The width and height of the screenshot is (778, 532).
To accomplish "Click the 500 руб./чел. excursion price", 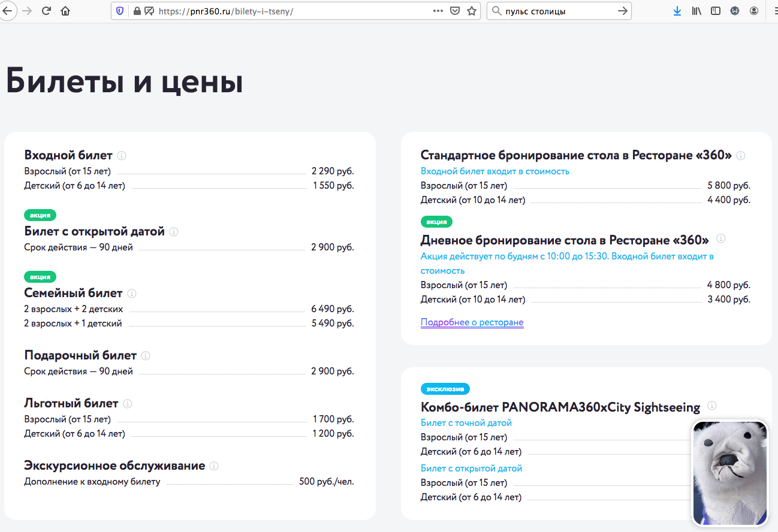I will coord(327,482).
